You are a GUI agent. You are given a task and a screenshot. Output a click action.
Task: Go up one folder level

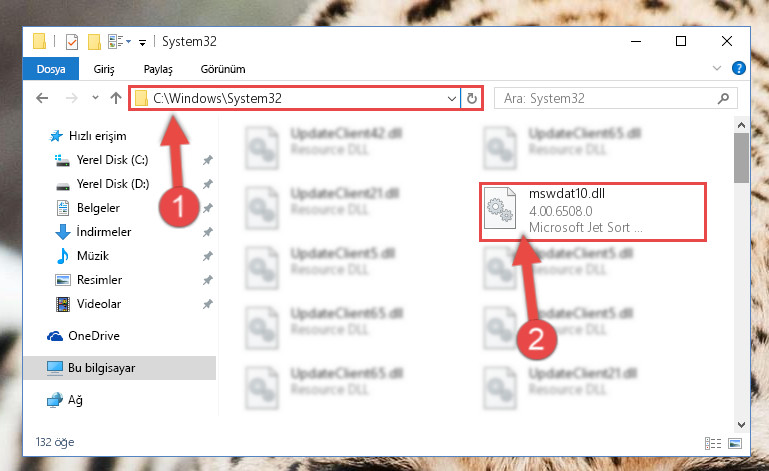116,98
